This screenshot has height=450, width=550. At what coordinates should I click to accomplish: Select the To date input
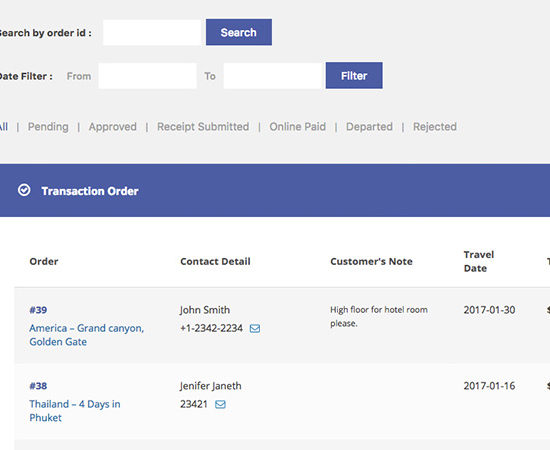273,76
